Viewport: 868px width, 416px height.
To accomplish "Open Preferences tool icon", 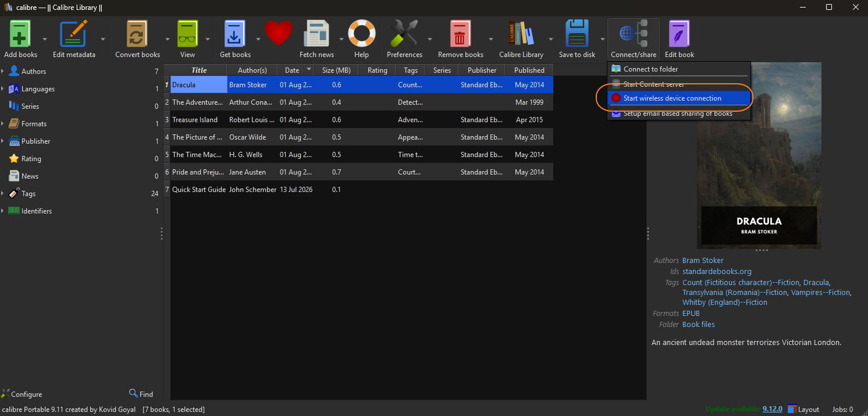I will pos(404,34).
